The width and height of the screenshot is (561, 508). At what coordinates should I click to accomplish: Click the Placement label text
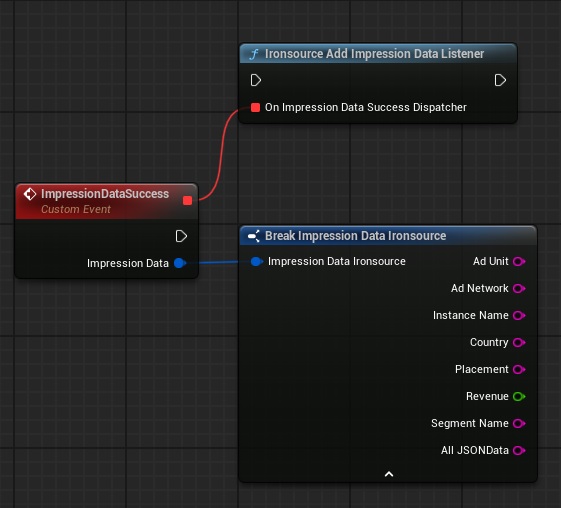(482, 369)
